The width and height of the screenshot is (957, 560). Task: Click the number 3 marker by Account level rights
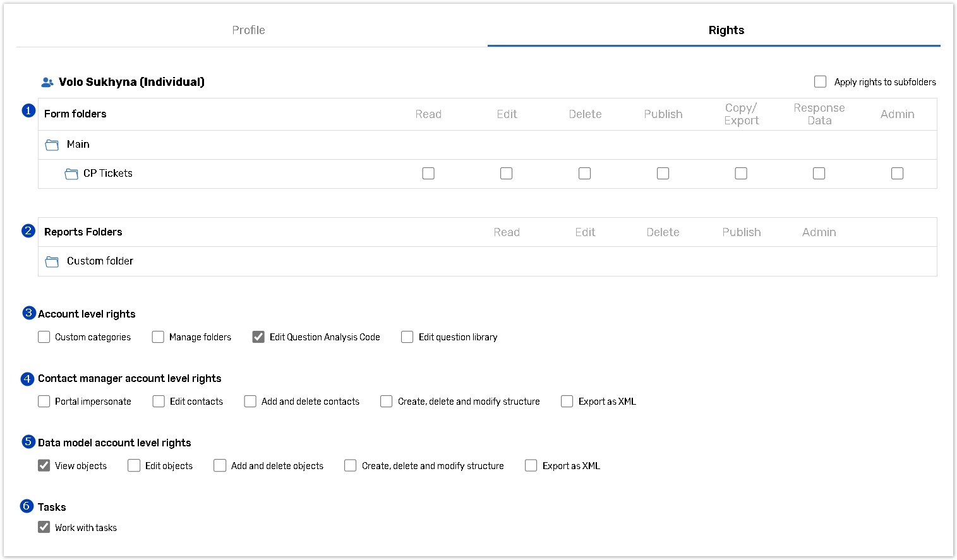[x=28, y=313]
